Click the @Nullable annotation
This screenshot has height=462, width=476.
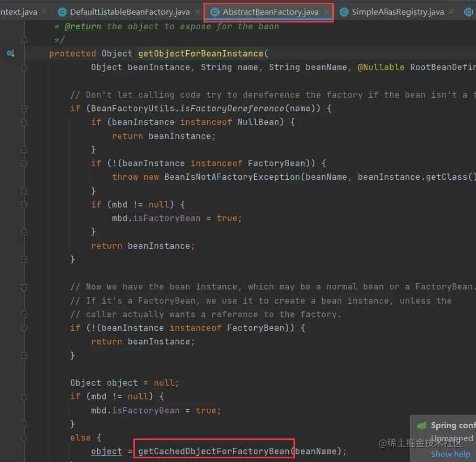[x=381, y=67]
